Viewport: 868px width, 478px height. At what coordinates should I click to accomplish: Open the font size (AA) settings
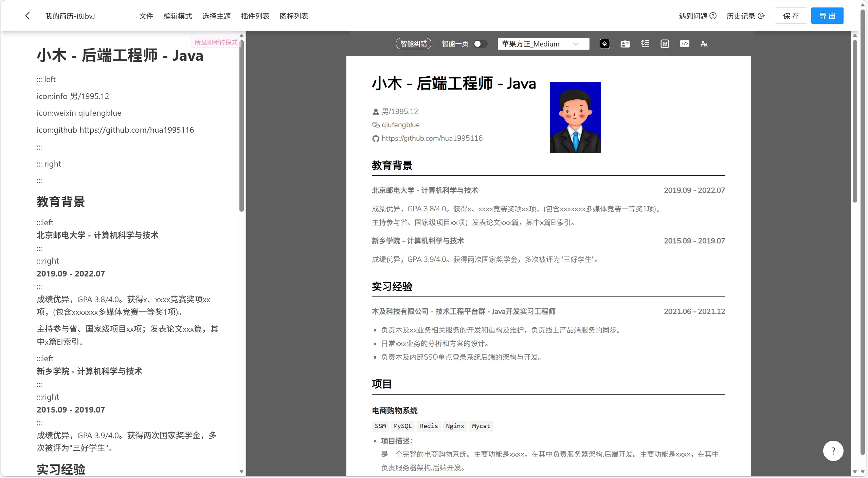[704, 44]
